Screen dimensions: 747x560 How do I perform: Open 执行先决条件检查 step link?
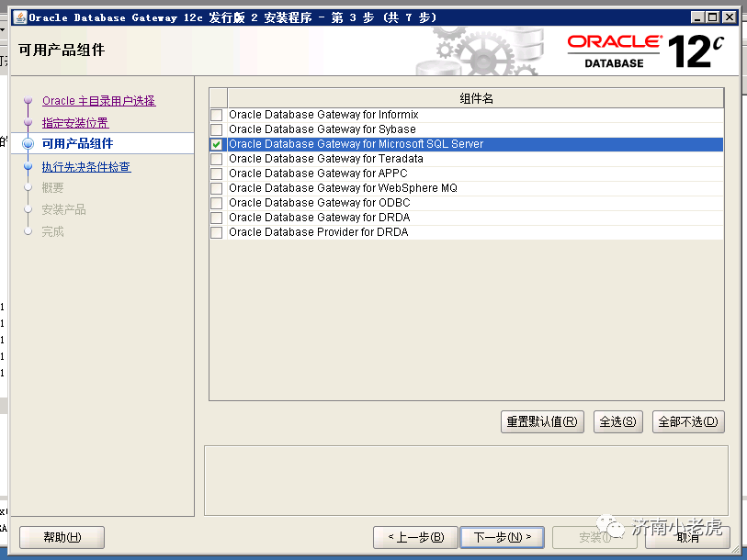(x=86, y=167)
